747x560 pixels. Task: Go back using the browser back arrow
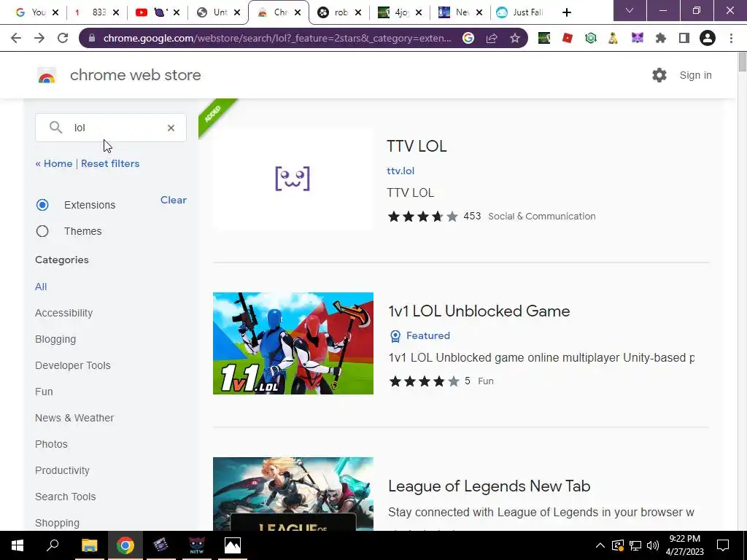[16, 38]
